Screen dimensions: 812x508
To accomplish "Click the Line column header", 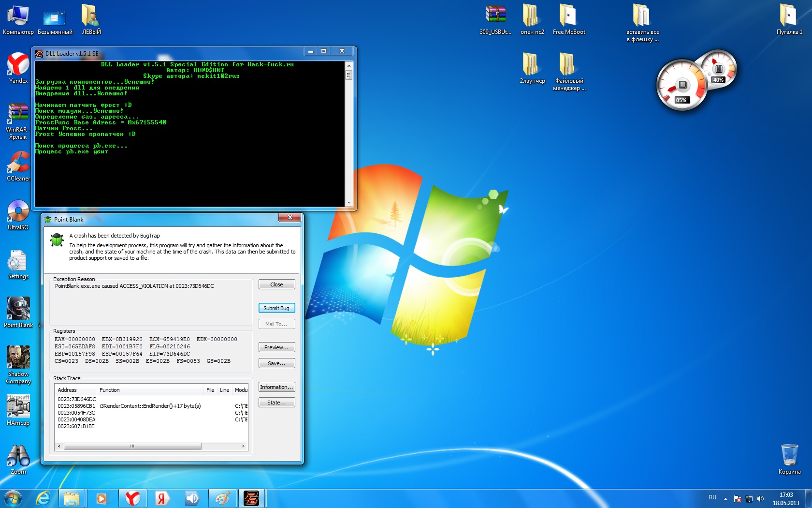I will click(x=225, y=390).
